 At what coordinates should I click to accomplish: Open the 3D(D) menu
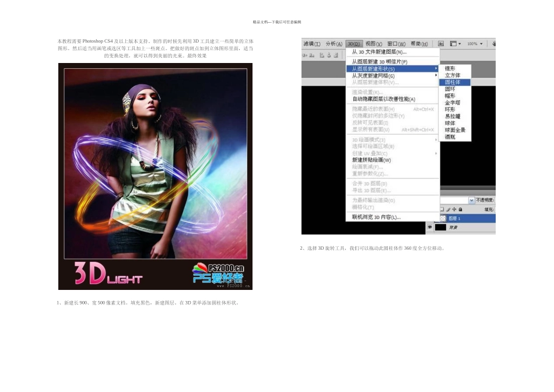click(353, 44)
